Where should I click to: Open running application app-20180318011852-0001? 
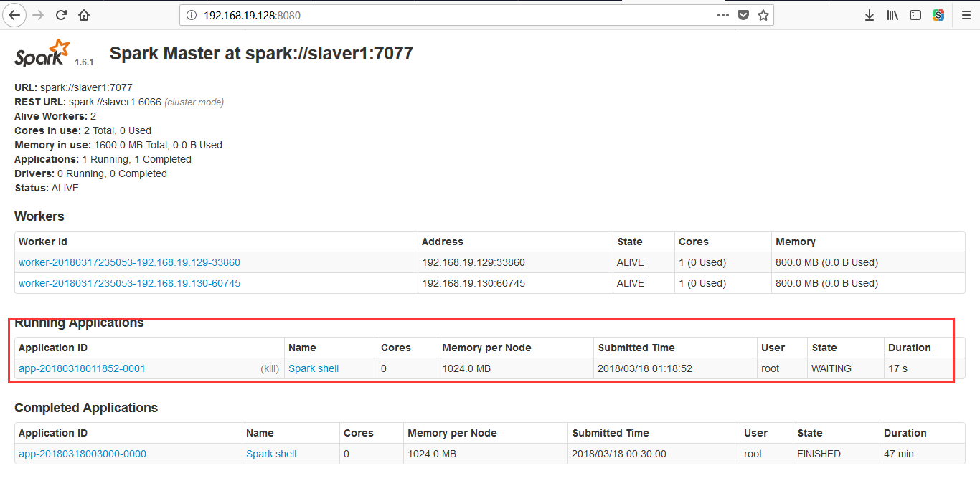point(82,368)
